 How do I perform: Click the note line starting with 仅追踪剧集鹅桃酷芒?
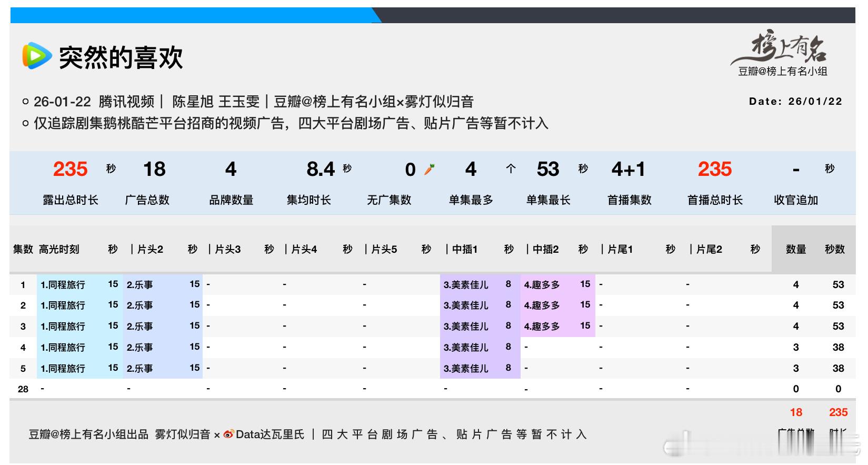(x=291, y=123)
